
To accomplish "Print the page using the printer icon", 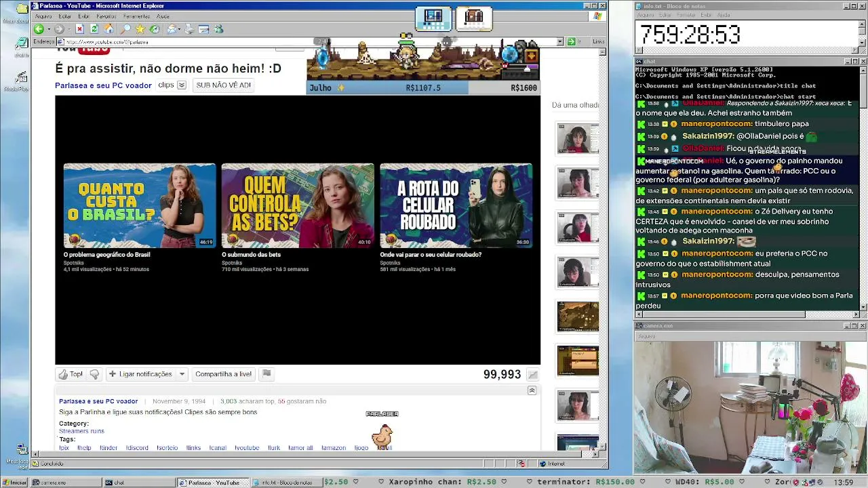I will pos(189,29).
